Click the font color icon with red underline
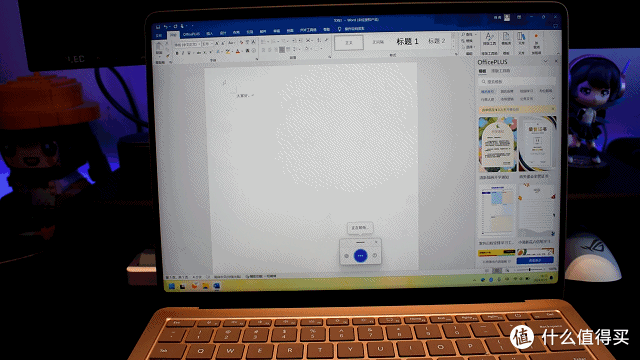This screenshot has height=360, width=640. click(x=238, y=51)
